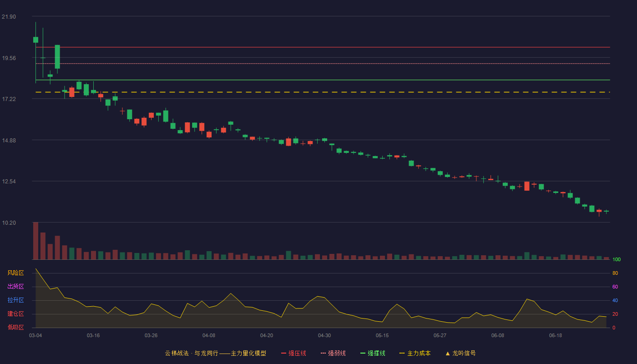Image resolution: width=637 pixels, height=364 pixels.
Task: Click the 21.90 price axis label
Action: tap(9, 17)
